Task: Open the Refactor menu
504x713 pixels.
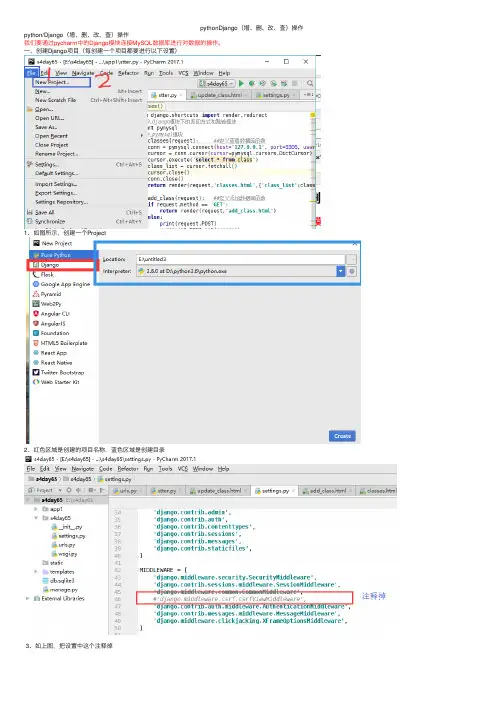Action: pos(128,73)
